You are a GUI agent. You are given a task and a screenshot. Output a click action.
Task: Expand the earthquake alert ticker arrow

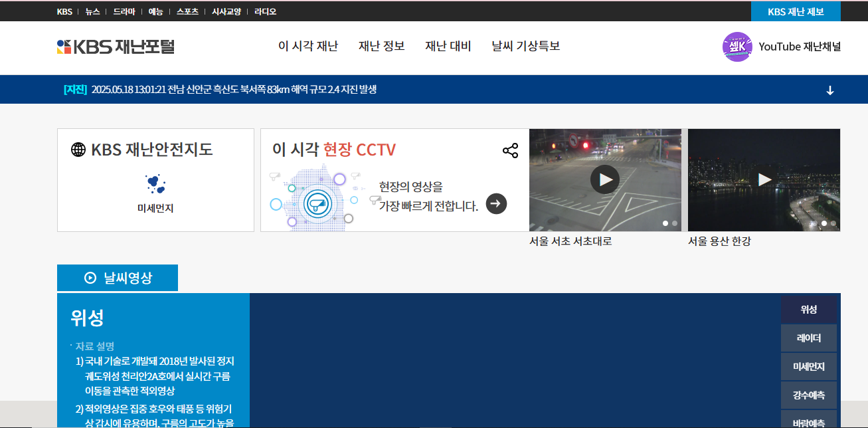pyautogui.click(x=830, y=90)
